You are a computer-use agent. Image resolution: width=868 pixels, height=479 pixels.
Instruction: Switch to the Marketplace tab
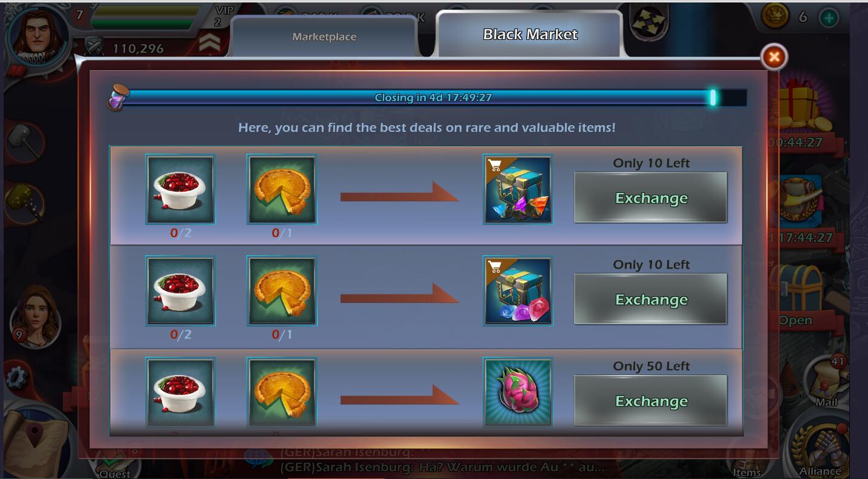pos(324,37)
